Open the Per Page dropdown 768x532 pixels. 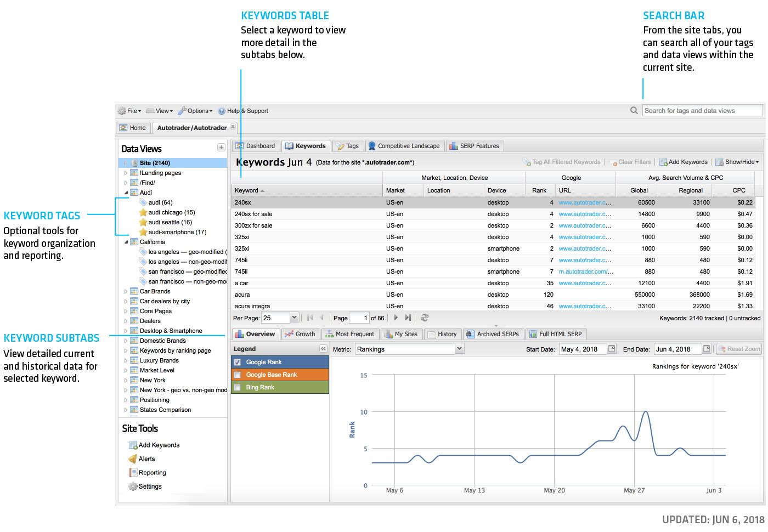tap(294, 317)
